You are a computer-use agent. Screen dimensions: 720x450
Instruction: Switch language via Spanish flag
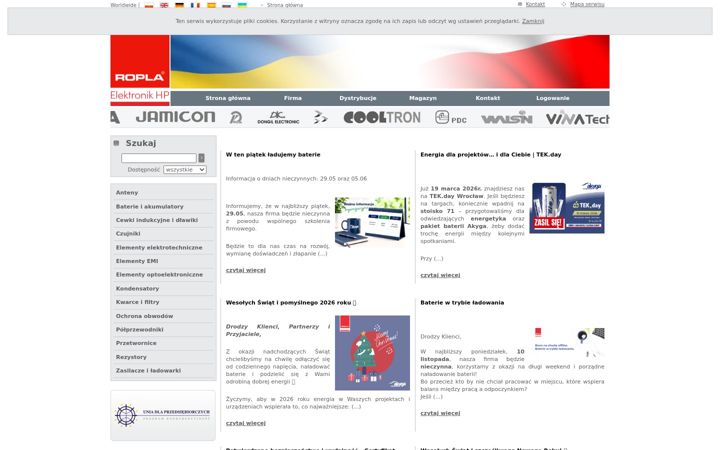(211, 5)
